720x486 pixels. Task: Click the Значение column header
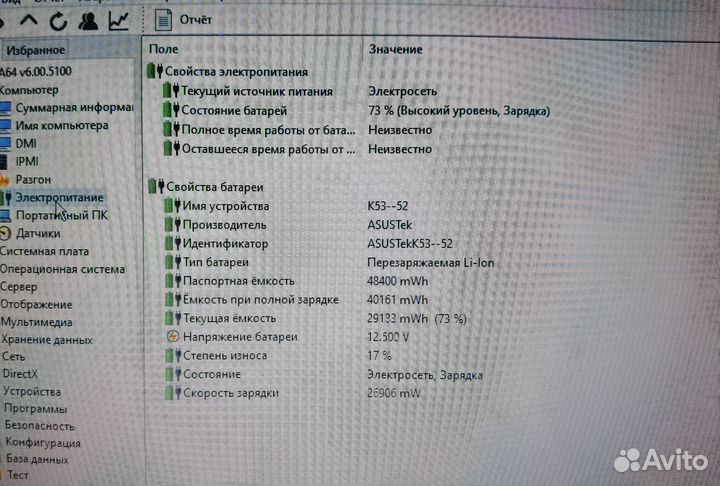click(395, 49)
